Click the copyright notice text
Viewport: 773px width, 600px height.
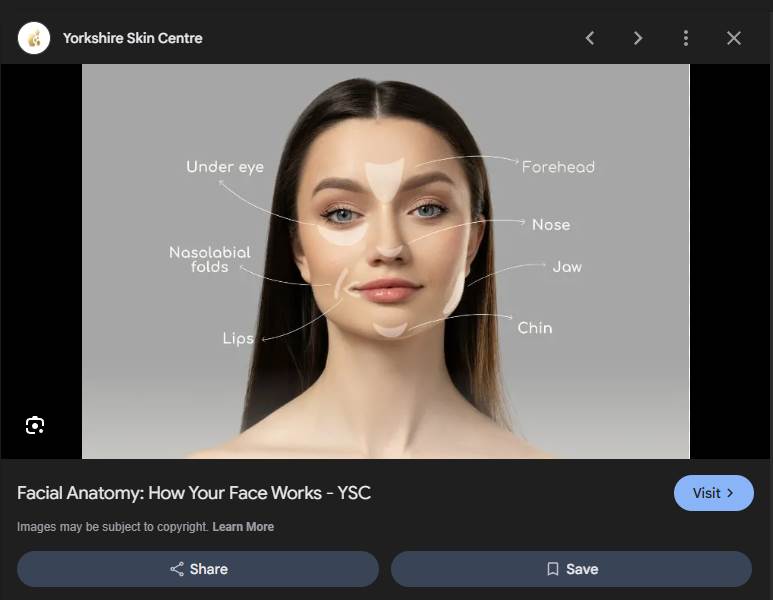pos(112,527)
